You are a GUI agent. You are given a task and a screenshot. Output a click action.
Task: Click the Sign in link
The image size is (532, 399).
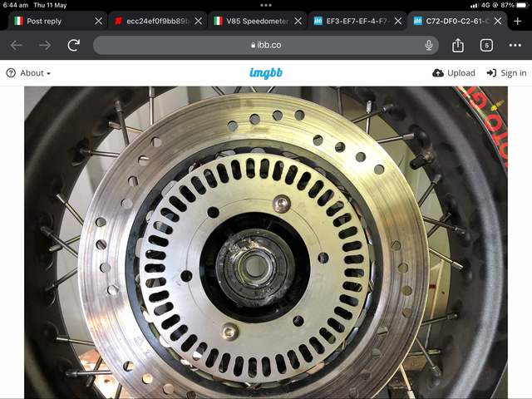point(506,73)
